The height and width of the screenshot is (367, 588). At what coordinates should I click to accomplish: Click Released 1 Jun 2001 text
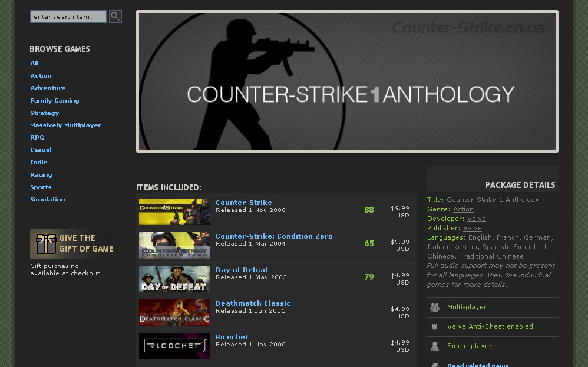[250, 311]
